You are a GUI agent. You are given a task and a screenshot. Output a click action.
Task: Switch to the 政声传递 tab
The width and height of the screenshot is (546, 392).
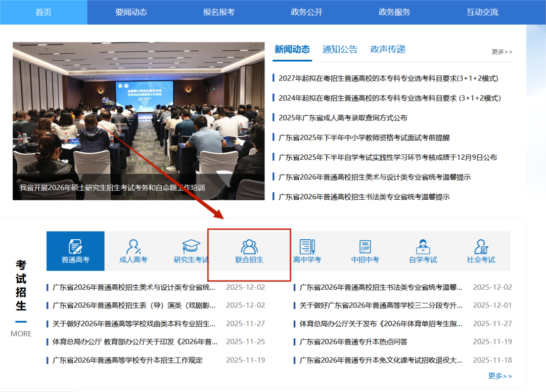388,50
